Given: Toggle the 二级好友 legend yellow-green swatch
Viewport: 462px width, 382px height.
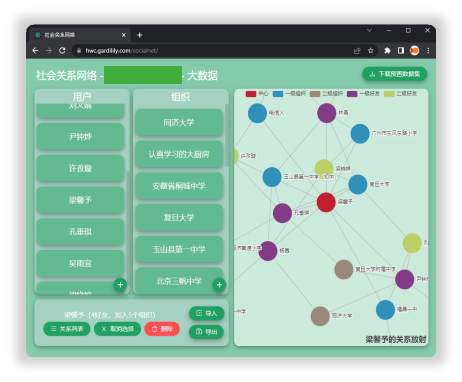Looking at the screenshot, I should coord(389,94).
